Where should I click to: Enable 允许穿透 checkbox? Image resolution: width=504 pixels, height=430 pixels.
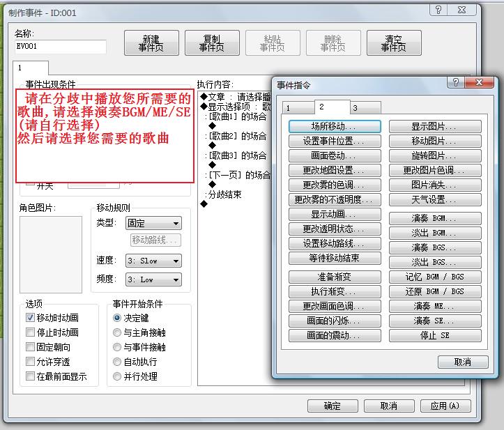point(30,362)
